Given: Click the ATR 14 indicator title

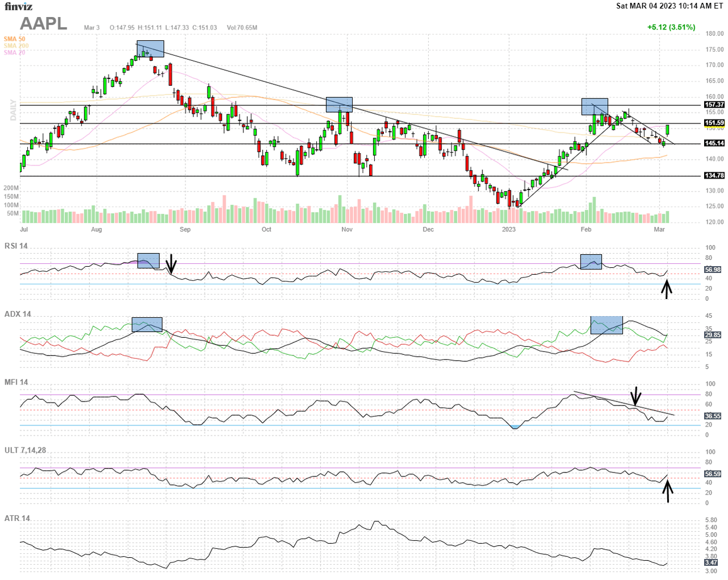Looking at the screenshot, I should click(x=17, y=519).
